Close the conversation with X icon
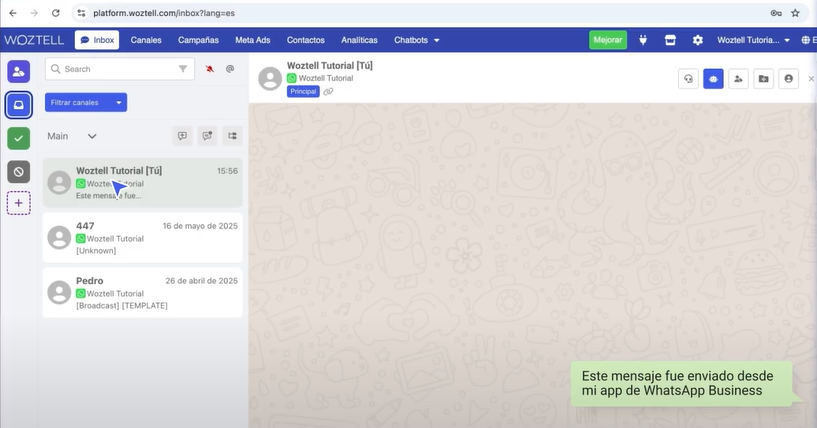 (811, 79)
